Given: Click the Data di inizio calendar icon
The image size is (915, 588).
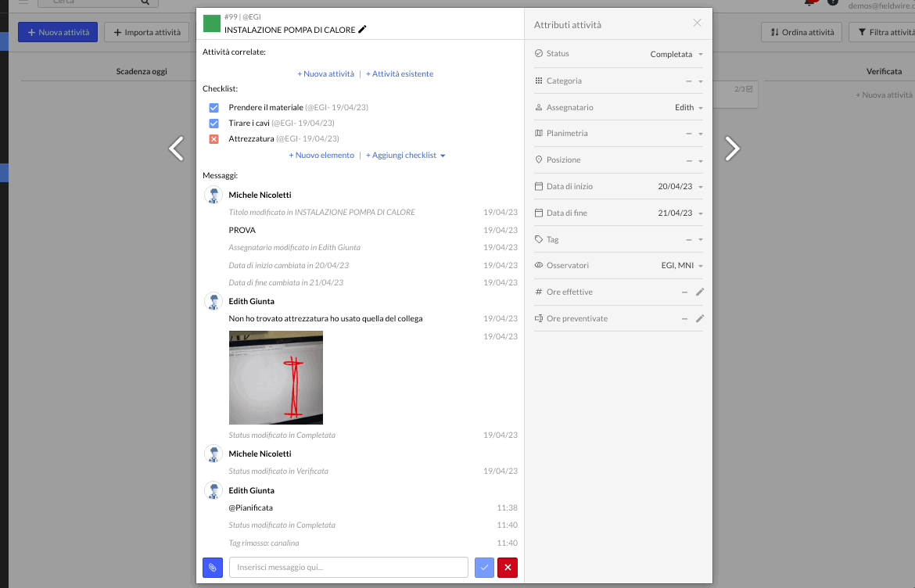Looking at the screenshot, I should click(539, 187).
